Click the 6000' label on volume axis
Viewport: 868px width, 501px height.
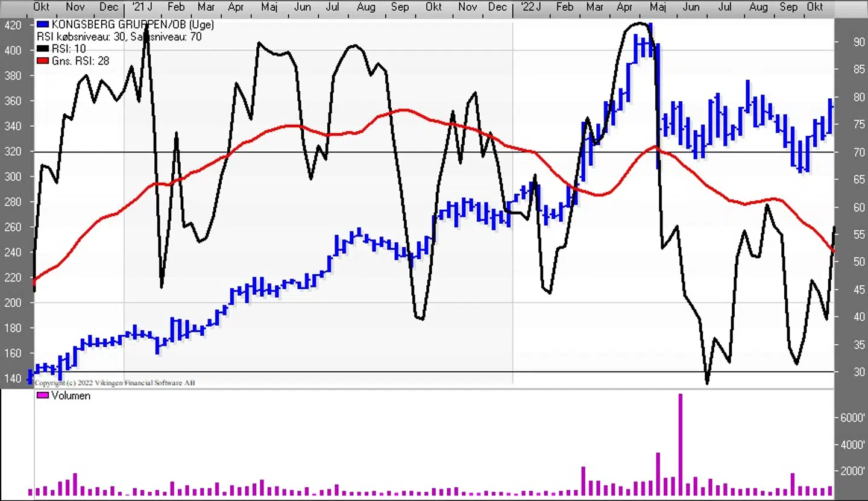[853, 418]
